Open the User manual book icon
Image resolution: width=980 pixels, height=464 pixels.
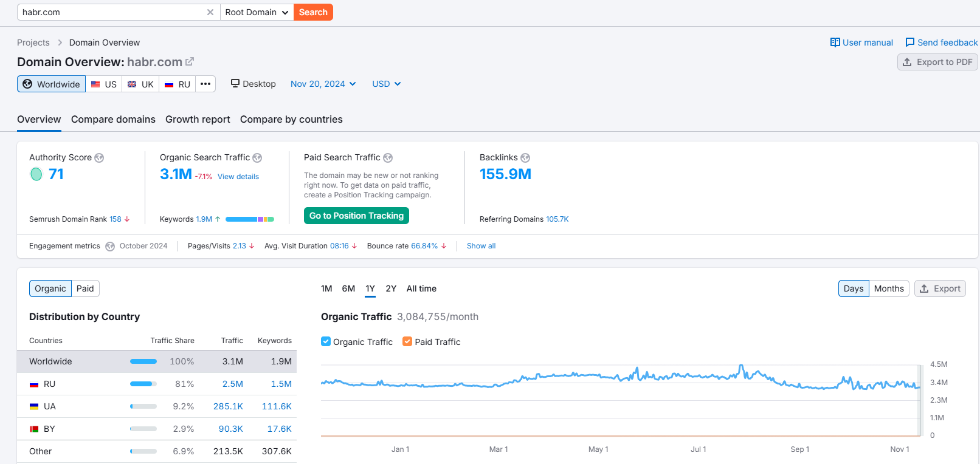coord(835,43)
